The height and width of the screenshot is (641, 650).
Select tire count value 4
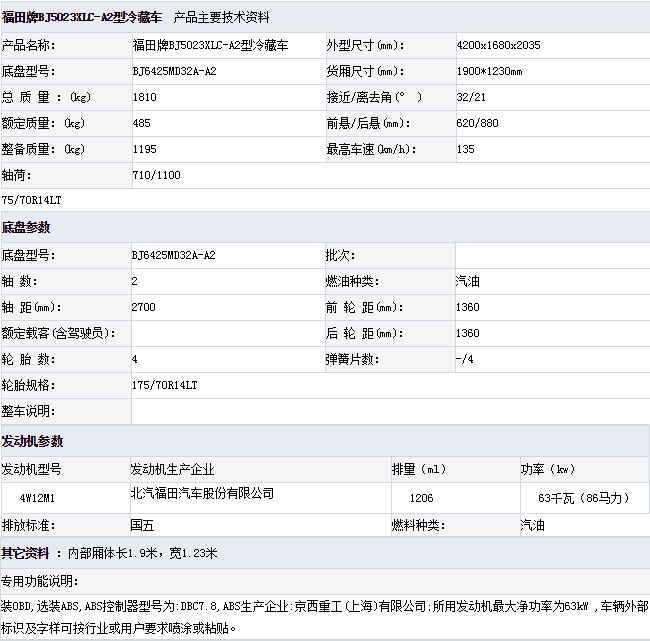click(134, 359)
